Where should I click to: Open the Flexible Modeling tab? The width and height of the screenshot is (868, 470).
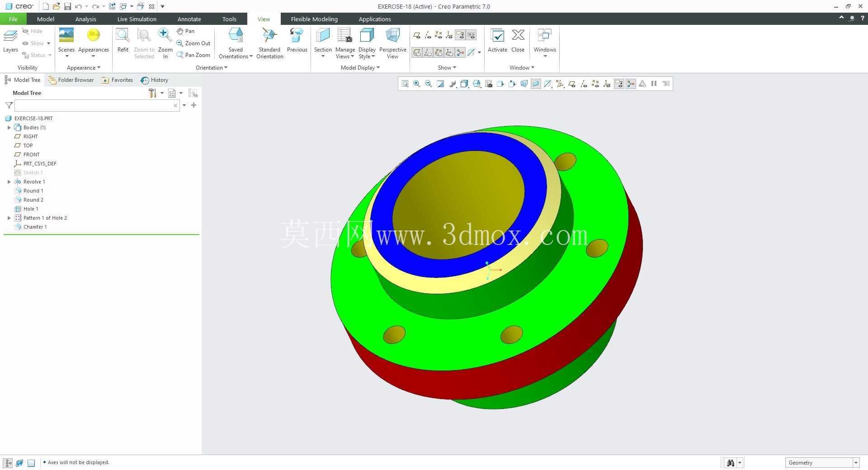[x=314, y=19]
